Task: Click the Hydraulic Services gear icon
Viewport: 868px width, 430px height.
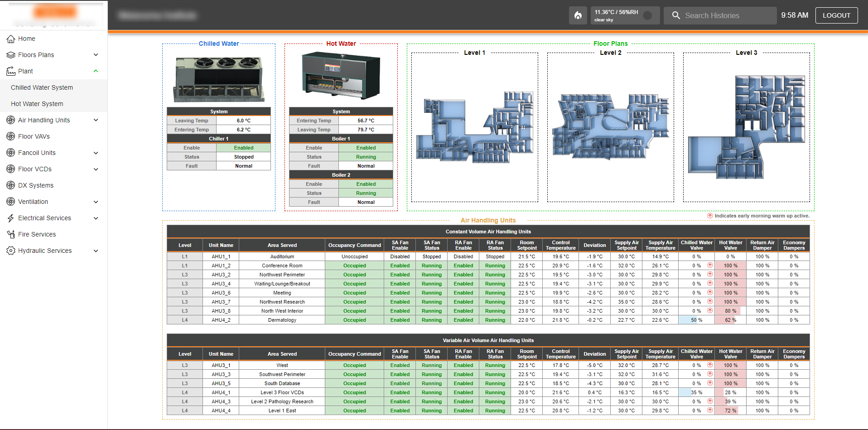Action: [11, 251]
